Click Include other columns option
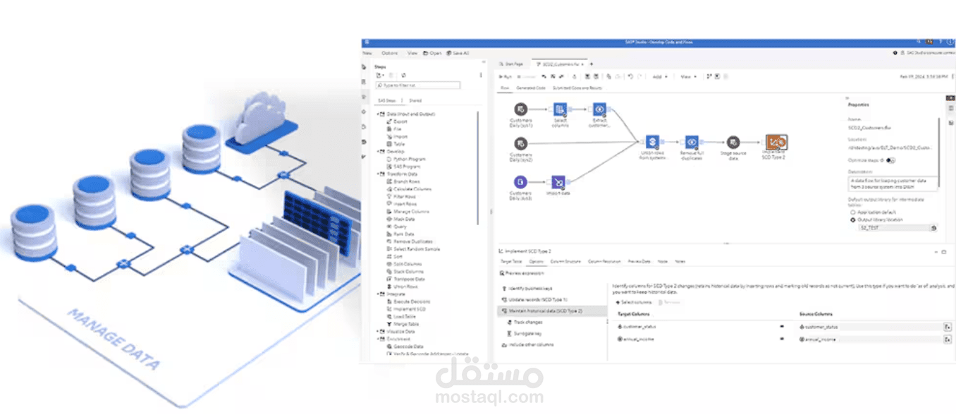Screen dimensions: 980x415 527,344
